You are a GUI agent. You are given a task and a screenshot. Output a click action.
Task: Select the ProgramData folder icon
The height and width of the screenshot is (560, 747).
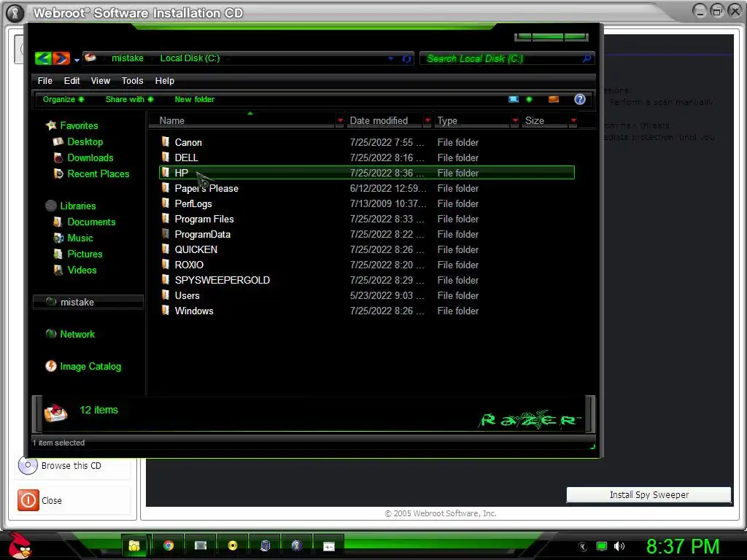(x=166, y=233)
